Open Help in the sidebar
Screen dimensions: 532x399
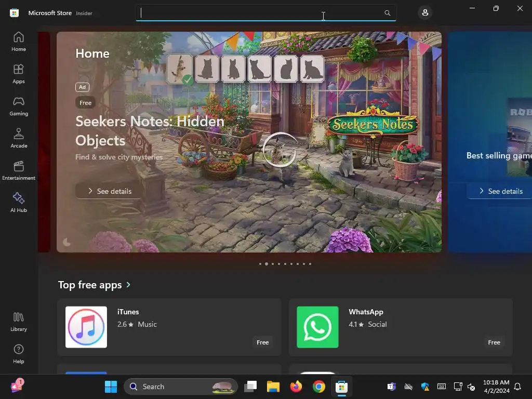click(19, 354)
